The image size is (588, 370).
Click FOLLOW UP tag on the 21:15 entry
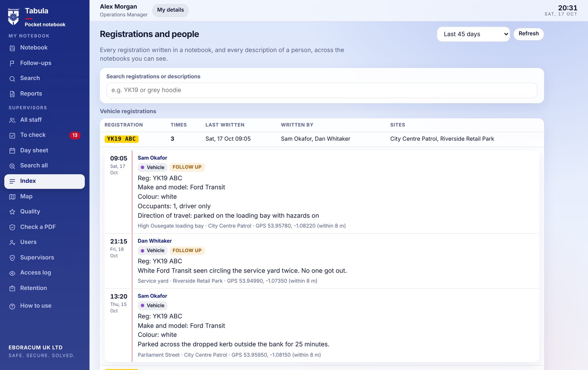click(187, 251)
